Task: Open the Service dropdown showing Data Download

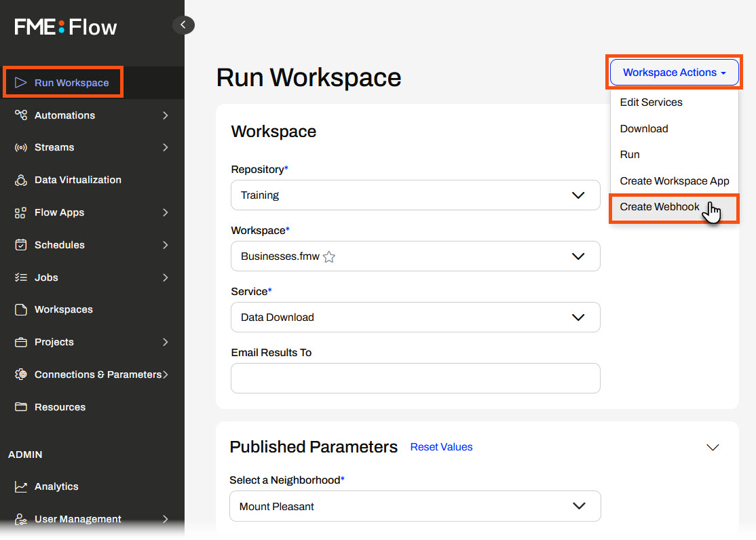Action: click(x=415, y=317)
